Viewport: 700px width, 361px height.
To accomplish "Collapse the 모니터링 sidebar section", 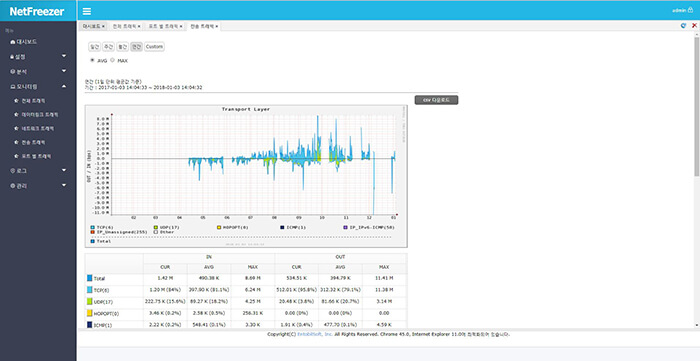I will click(64, 86).
